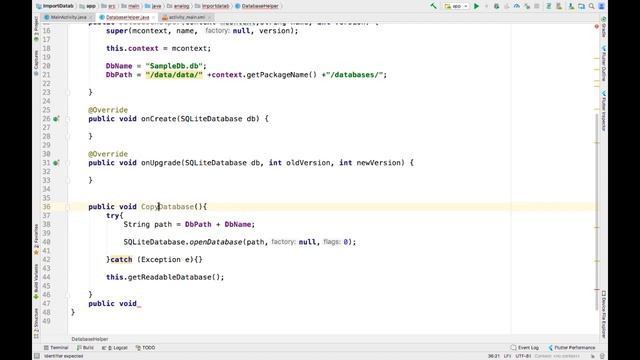Click the user account icon in toolbar
The image size is (640, 360).
[x=602, y=6]
